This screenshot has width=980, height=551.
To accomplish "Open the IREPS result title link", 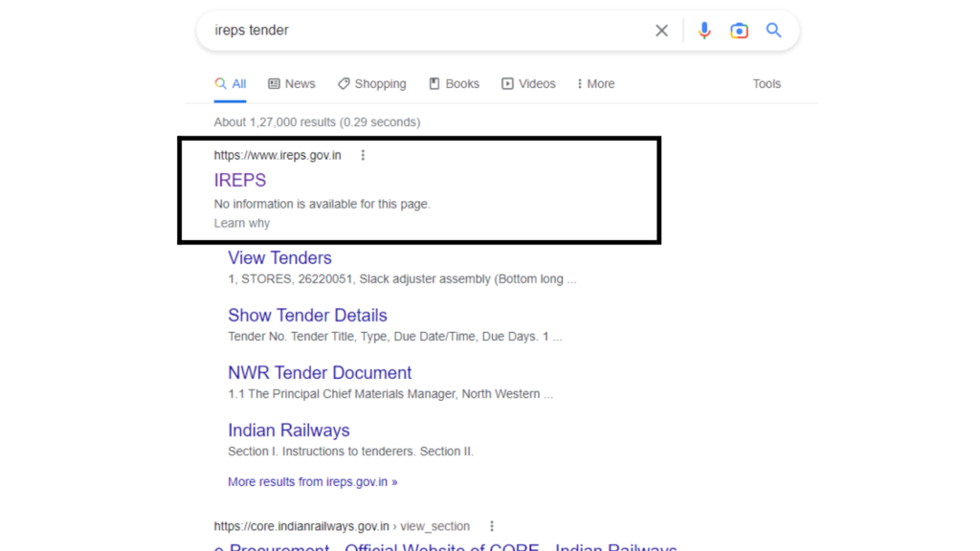I will (240, 180).
